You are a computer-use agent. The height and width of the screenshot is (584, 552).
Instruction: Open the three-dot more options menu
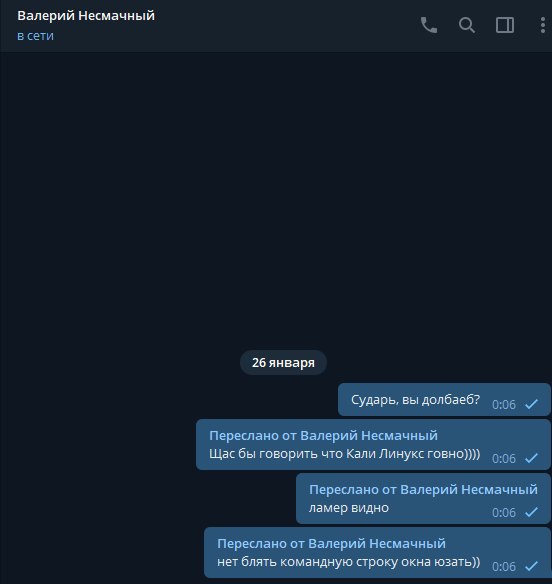click(x=543, y=25)
